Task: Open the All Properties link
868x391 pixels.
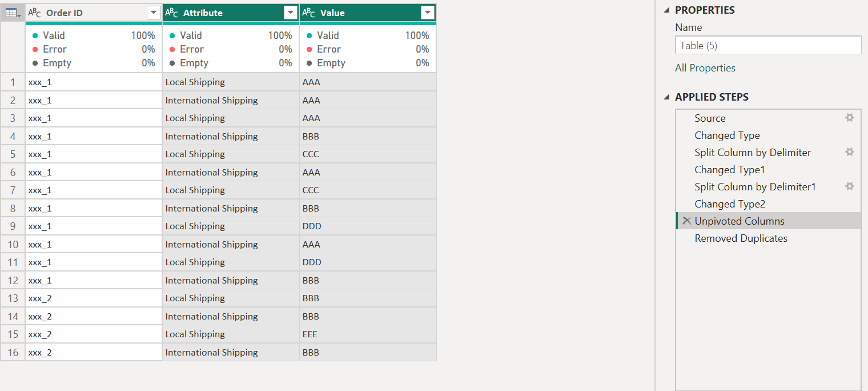Action: pos(705,68)
